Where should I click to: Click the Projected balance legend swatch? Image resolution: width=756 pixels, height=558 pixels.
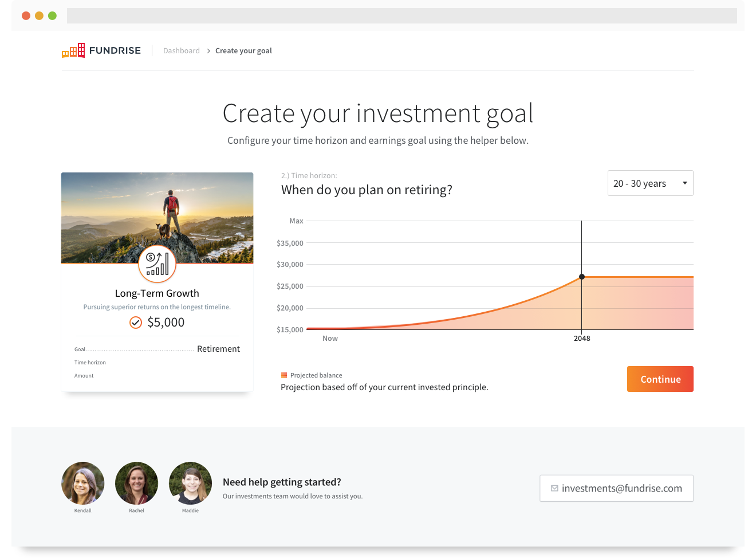click(x=284, y=376)
